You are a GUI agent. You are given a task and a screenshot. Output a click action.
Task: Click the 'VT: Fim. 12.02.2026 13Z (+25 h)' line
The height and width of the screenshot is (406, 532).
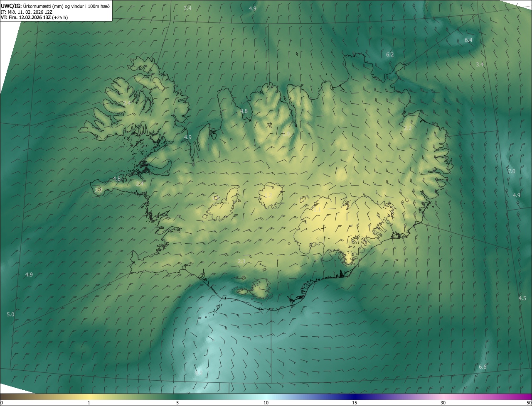34,17
